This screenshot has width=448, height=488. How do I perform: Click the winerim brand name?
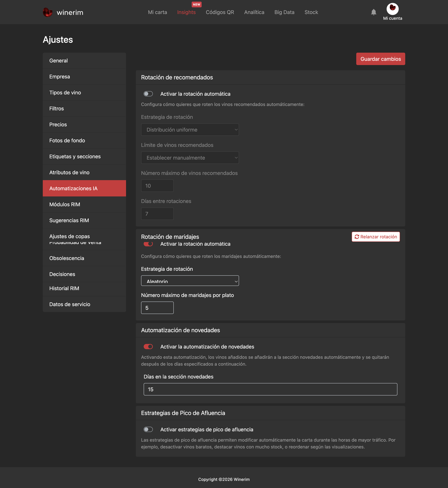pyautogui.click(x=70, y=13)
